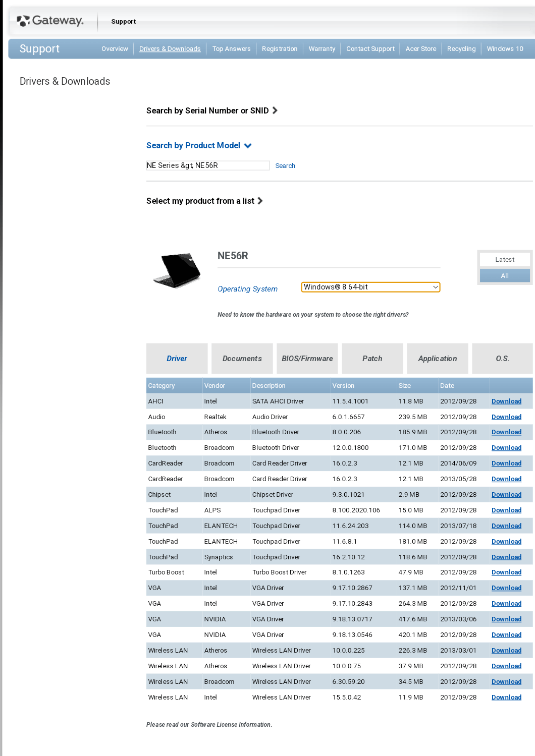Download Intel Wireless LAN Driver 15.5.0.42
Viewport: 535px width, 756px height.
pyautogui.click(x=507, y=697)
